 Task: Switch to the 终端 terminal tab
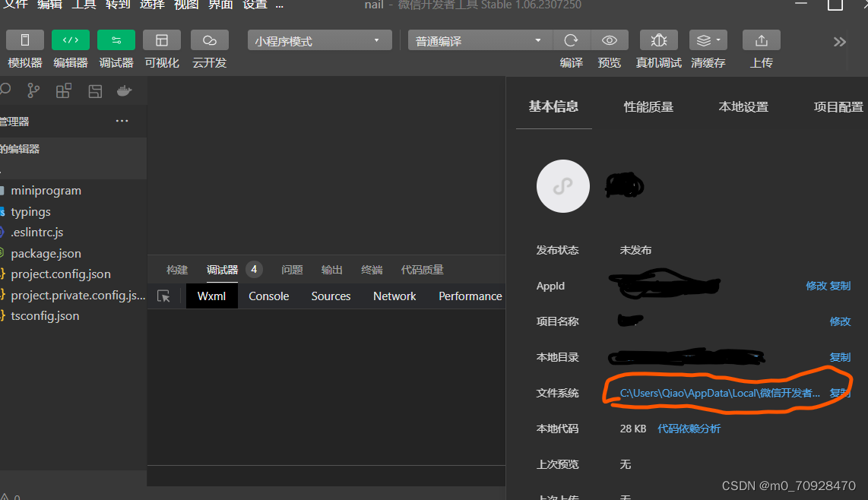[x=372, y=270]
